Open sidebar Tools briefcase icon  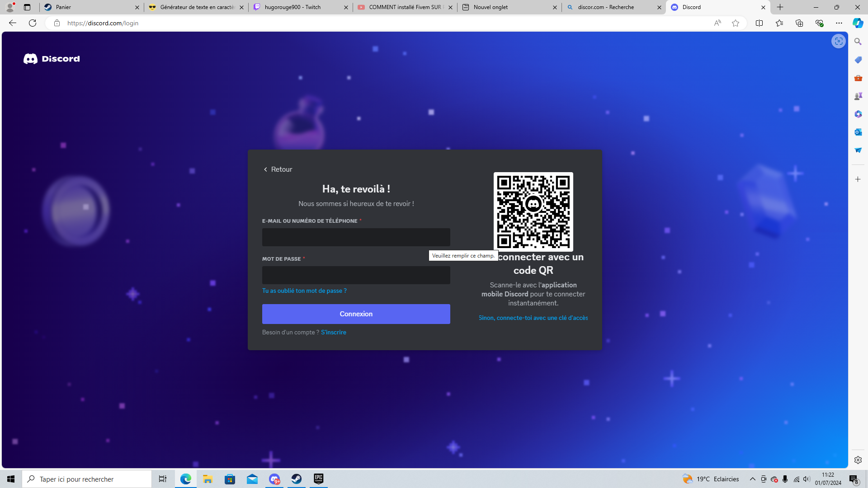[x=858, y=78]
